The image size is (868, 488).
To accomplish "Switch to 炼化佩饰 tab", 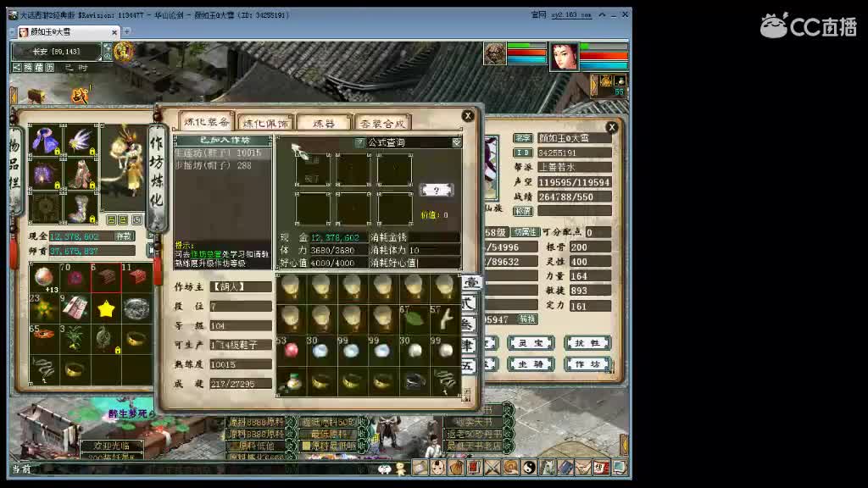I will pyautogui.click(x=265, y=123).
